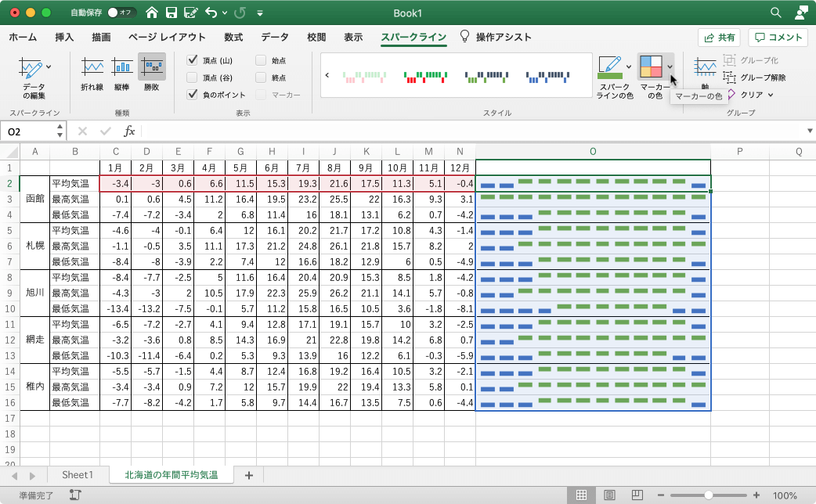Switch to Page Layout view icon
This screenshot has height=504, width=816.
click(x=609, y=495)
